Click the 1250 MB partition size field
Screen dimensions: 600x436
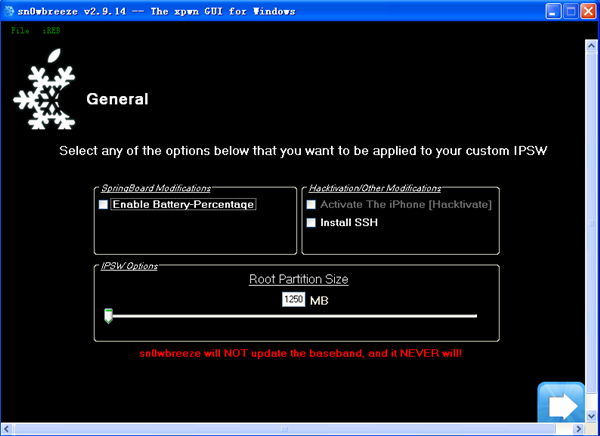293,300
